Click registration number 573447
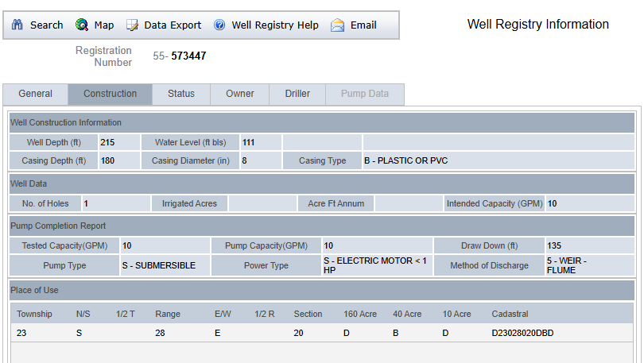The height and width of the screenshot is (363, 644). pos(188,56)
